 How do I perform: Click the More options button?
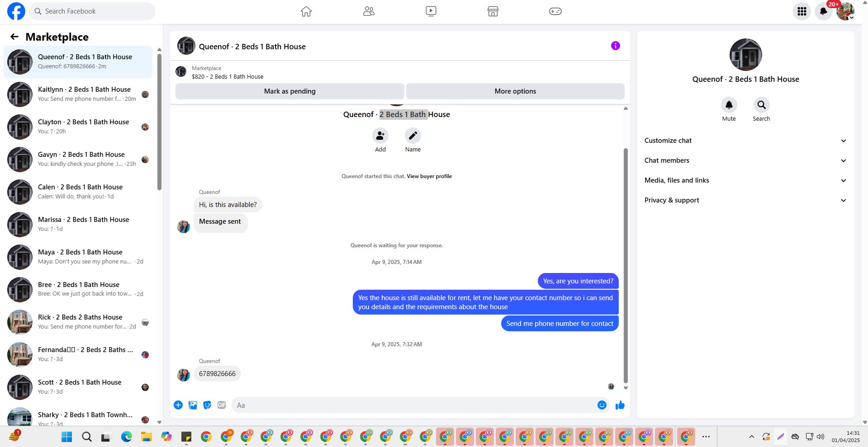515,91
